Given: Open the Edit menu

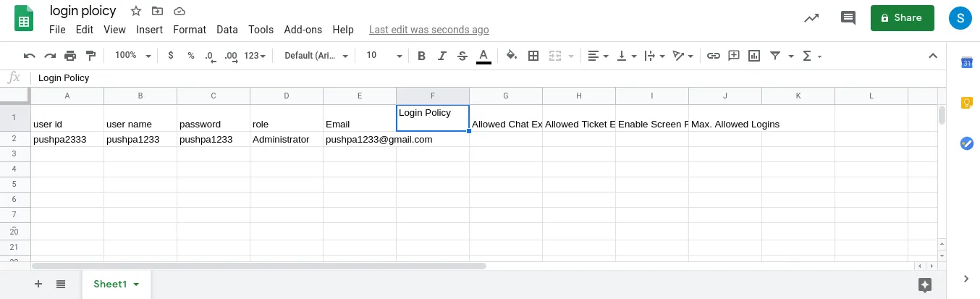Looking at the screenshot, I should (85, 30).
